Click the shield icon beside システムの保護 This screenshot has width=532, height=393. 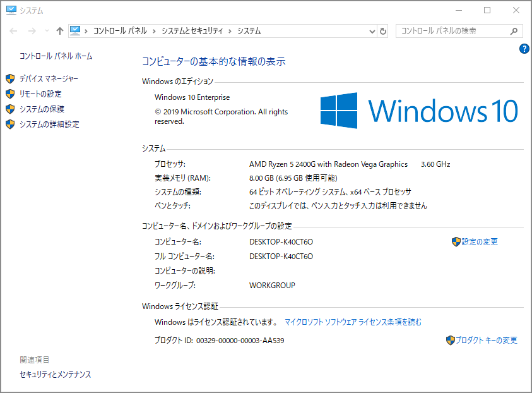pyautogui.click(x=11, y=109)
